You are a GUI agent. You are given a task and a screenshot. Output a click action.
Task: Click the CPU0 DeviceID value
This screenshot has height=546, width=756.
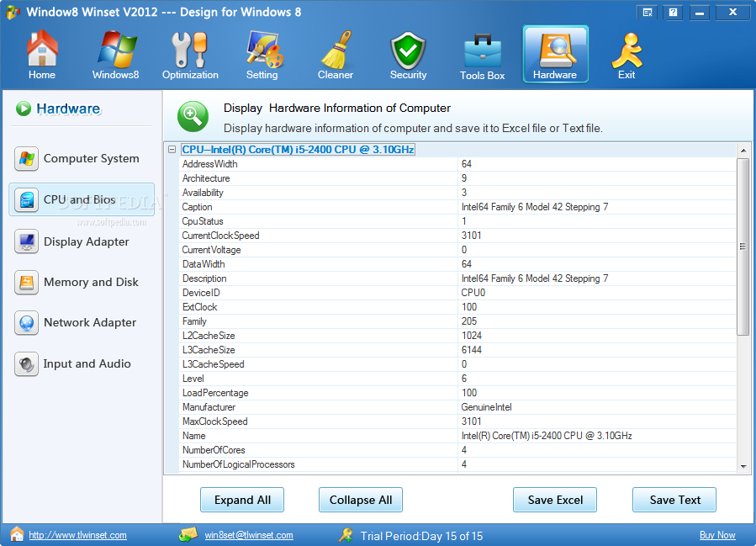(473, 293)
